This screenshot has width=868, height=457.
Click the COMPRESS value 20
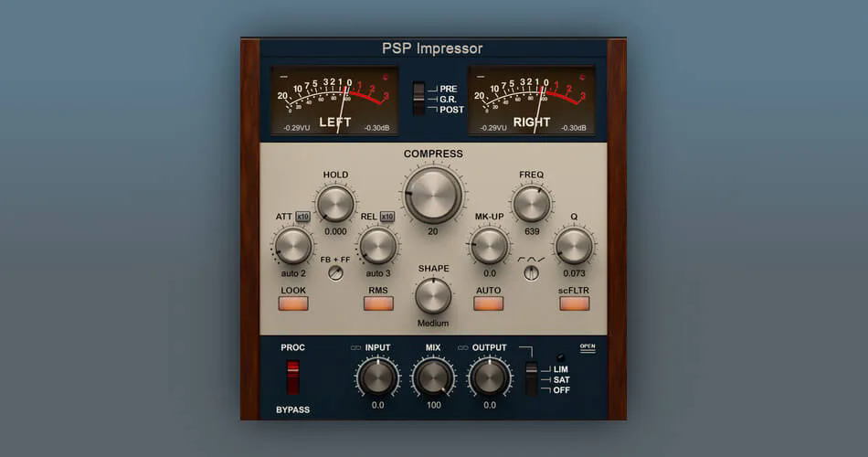click(x=433, y=231)
